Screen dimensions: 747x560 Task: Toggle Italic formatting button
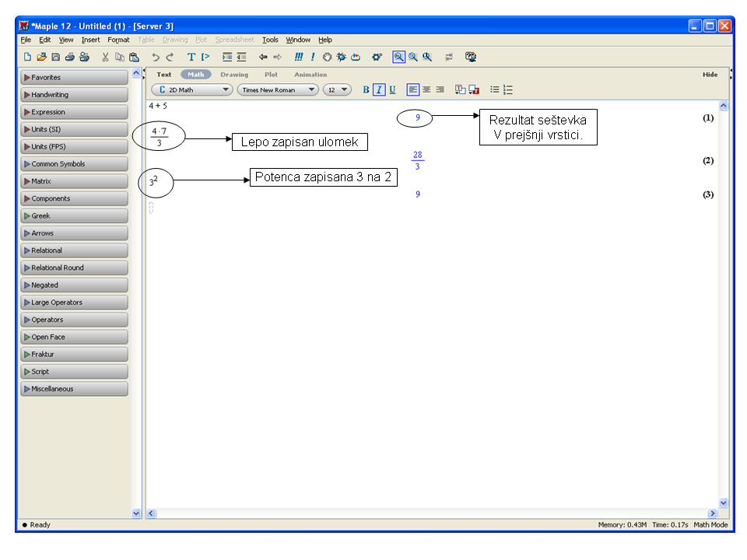click(x=379, y=89)
